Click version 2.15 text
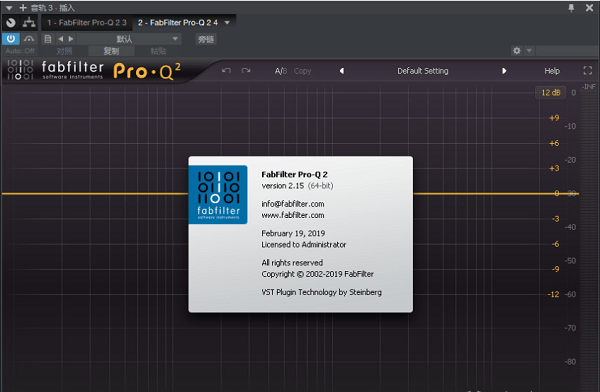The width and height of the screenshot is (600, 392). coord(283,186)
